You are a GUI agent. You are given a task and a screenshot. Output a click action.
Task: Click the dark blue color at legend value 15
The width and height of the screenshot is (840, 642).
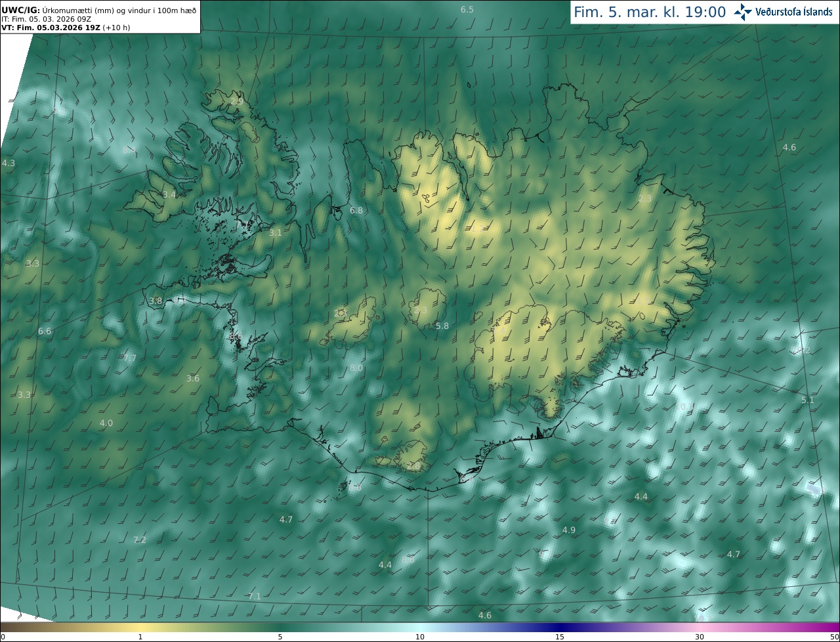pyautogui.click(x=560, y=628)
